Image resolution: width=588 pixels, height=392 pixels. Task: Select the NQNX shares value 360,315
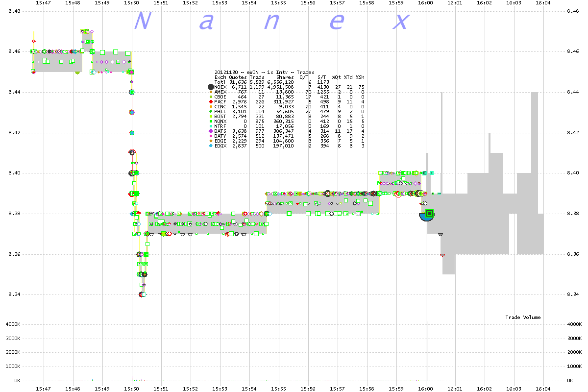tap(284, 122)
